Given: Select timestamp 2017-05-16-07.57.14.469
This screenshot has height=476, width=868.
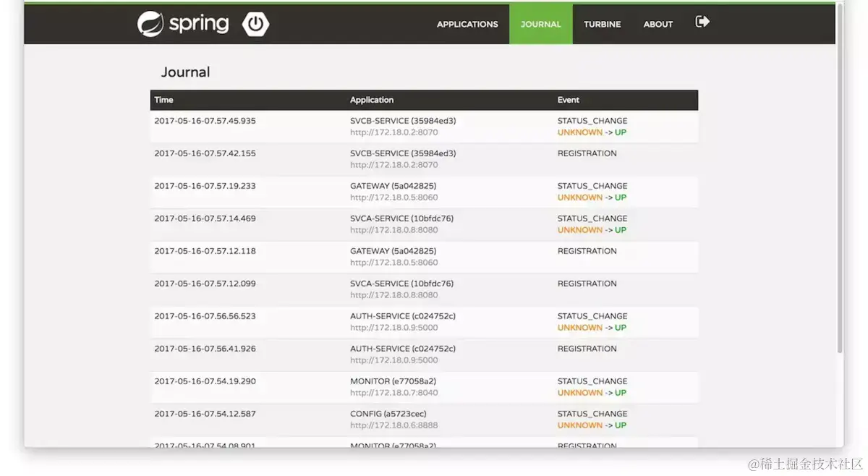Looking at the screenshot, I should (x=205, y=218).
